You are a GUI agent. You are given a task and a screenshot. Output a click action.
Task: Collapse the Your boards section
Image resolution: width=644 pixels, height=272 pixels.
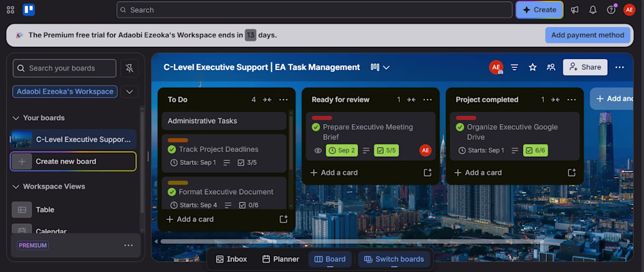pyautogui.click(x=16, y=118)
